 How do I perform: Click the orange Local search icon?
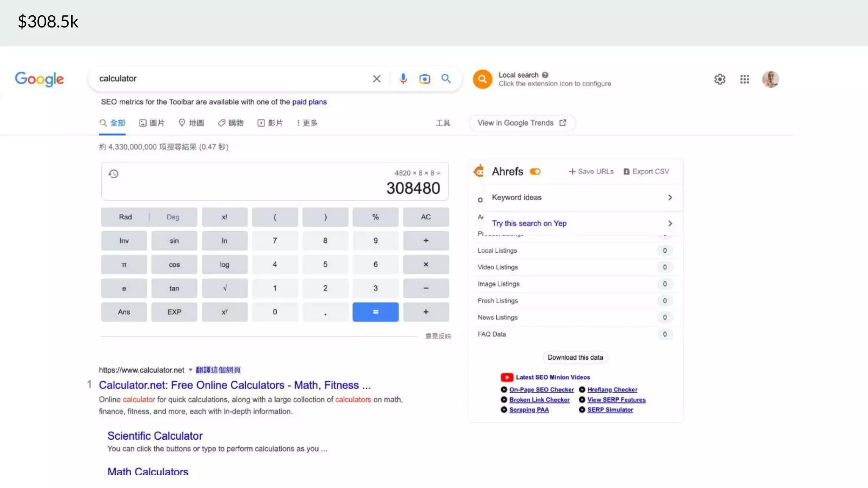coord(482,79)
